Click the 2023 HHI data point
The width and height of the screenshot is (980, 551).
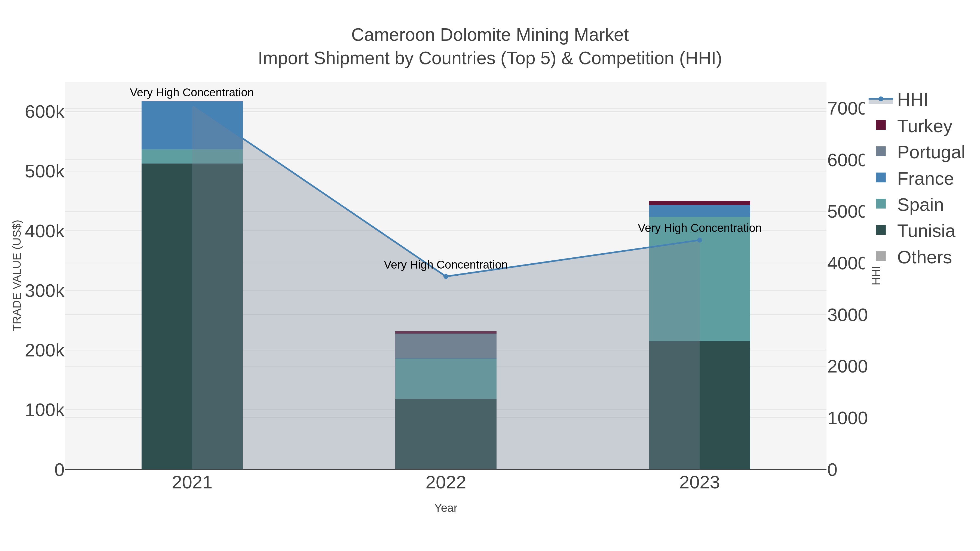click(x=699, y=240)
